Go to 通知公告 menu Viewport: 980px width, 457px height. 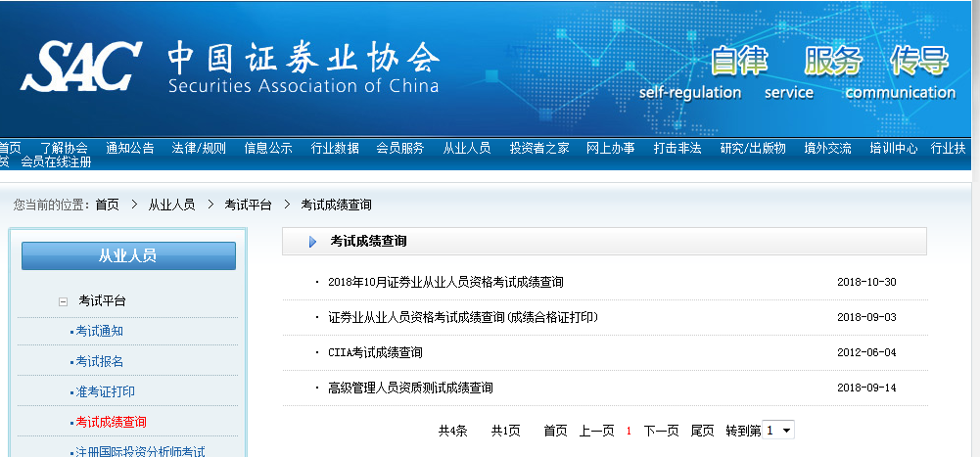(130, 148)
